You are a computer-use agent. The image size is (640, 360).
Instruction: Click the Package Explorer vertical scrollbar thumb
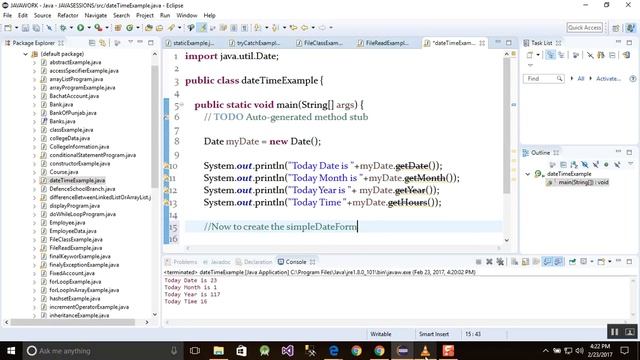155,127
